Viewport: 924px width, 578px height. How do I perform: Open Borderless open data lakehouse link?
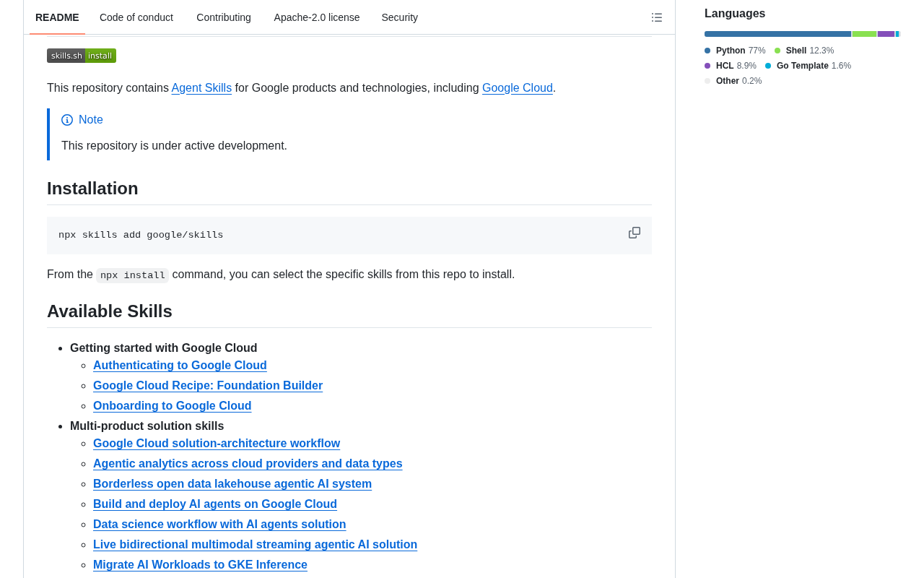(232, 484)
